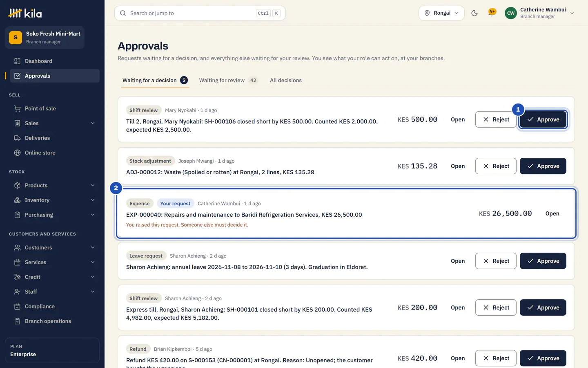
Task: Switch to All decisions tab
Action: point(286,80)
